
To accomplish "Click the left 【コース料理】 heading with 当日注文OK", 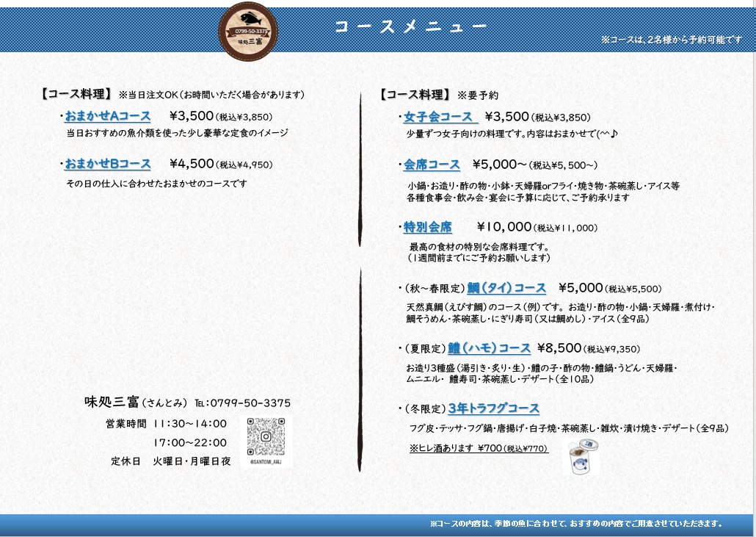I will click(172, 94).
